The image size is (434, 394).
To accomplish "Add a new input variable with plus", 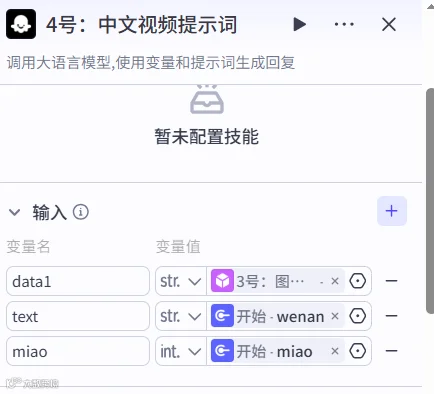I will 392,211.
